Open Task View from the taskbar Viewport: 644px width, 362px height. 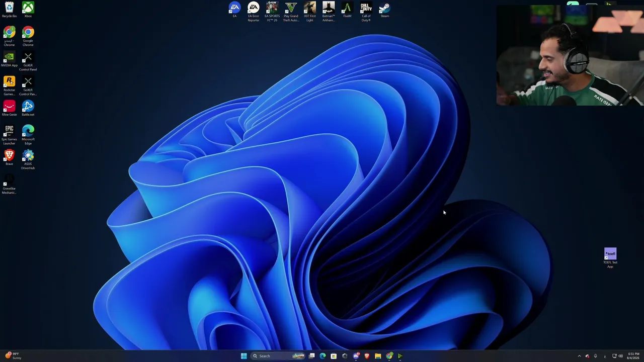pyautogui.click(x=312, y=356)
